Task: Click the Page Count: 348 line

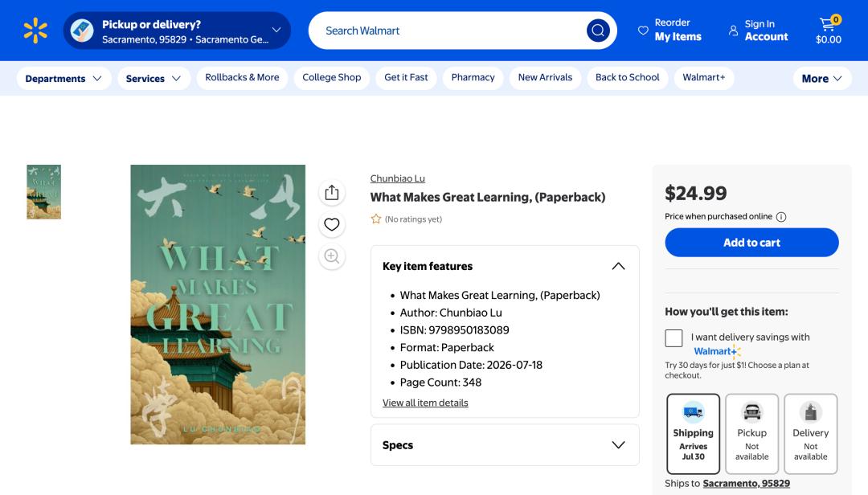Action: coord(440,382)
